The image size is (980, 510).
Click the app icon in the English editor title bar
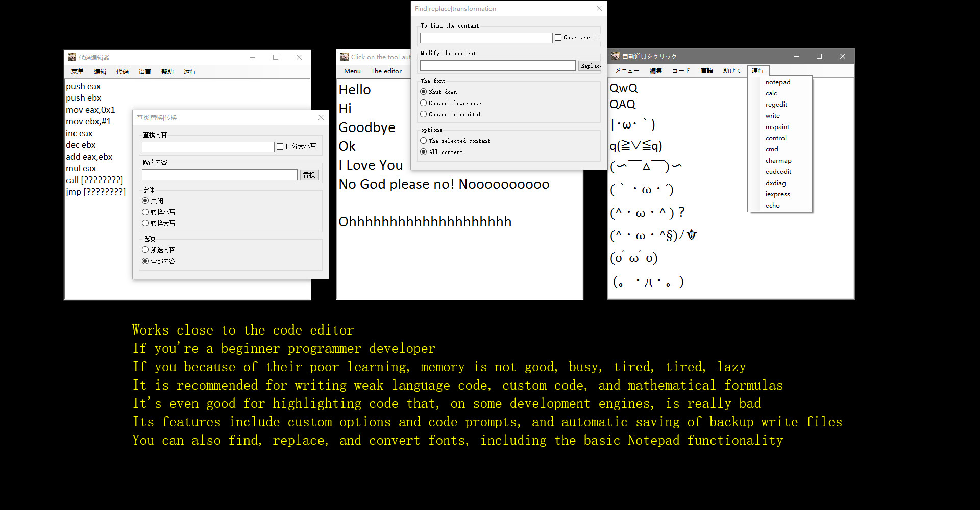coord(345,57)
